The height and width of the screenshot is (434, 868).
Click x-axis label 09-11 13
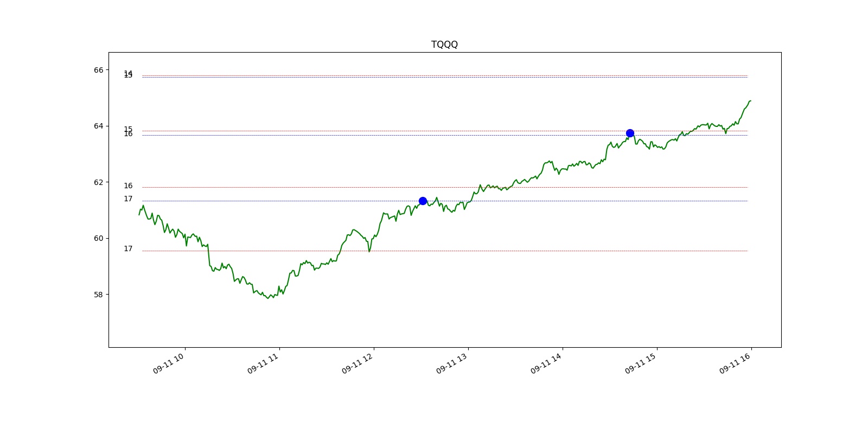coord(452,363)
